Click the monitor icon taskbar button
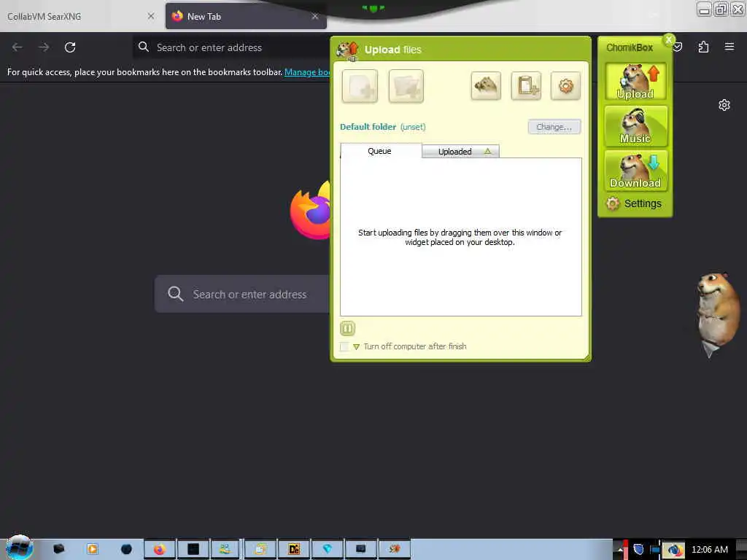 pos(360,549)
